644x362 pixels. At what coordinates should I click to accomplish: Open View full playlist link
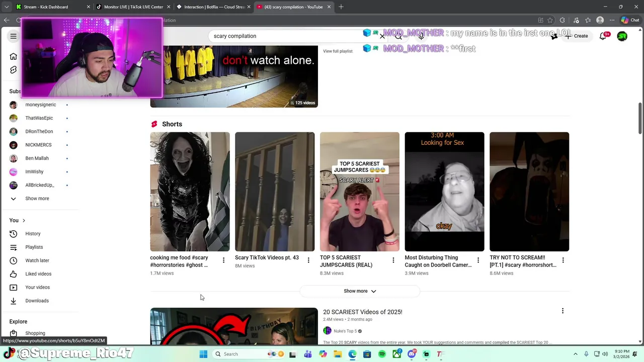(338, 51)
